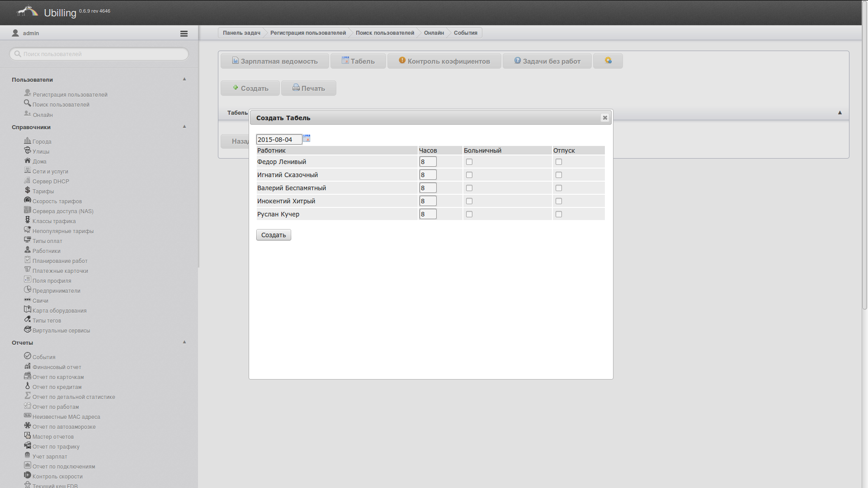The image size is (868, 488).
Task: Click the gear settings icon button
Action: tap(608, 61)
